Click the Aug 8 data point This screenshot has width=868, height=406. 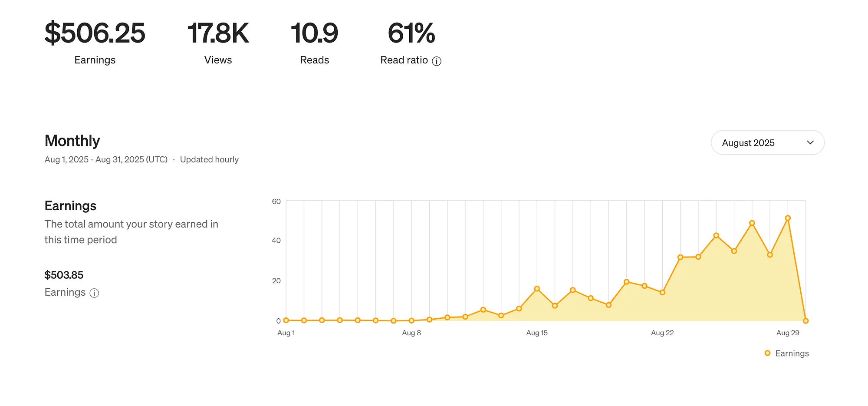[411, 320]
